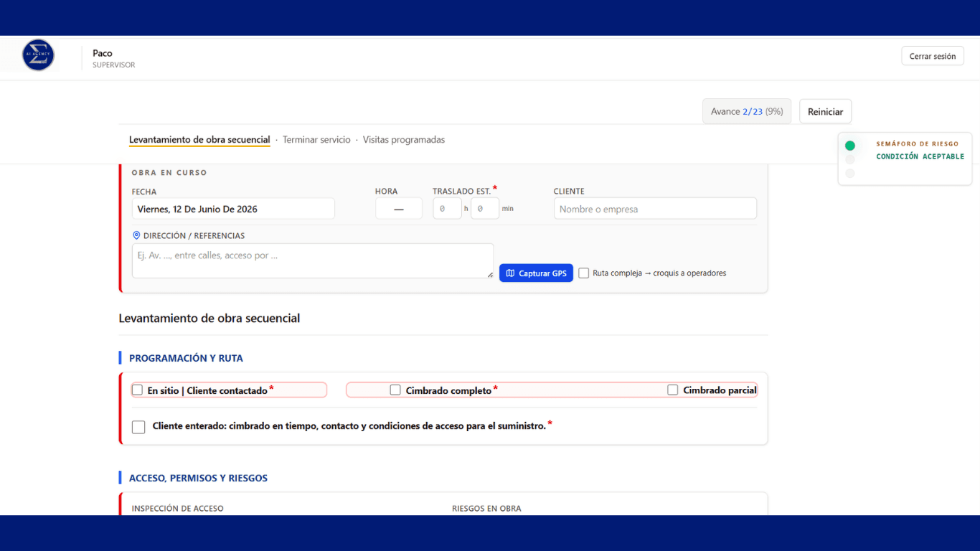The width and height of the screenshot is (980, 551).
Task: Click Capturar GPS button
Action: pos(536,273)
